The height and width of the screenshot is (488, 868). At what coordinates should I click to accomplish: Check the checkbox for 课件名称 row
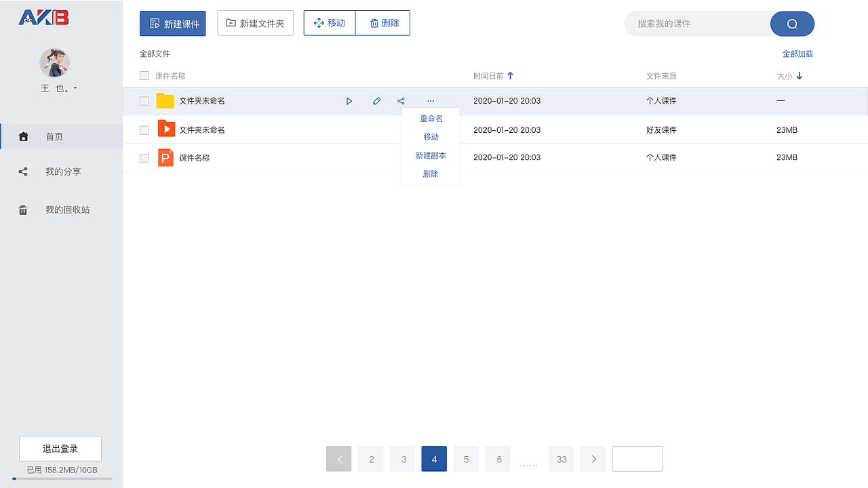tap(144, 157)
